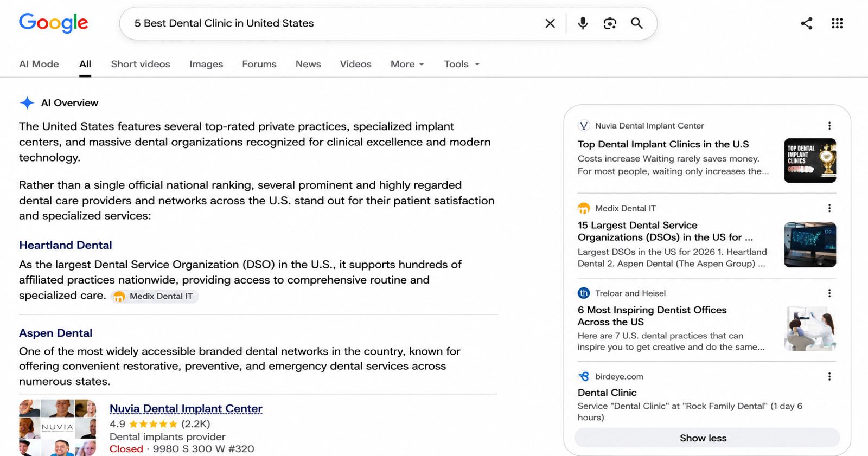The height and width of the screenshot is (456, 868).
Task: Click the 'AI Overview' heading text
Action: click(69, 102)
